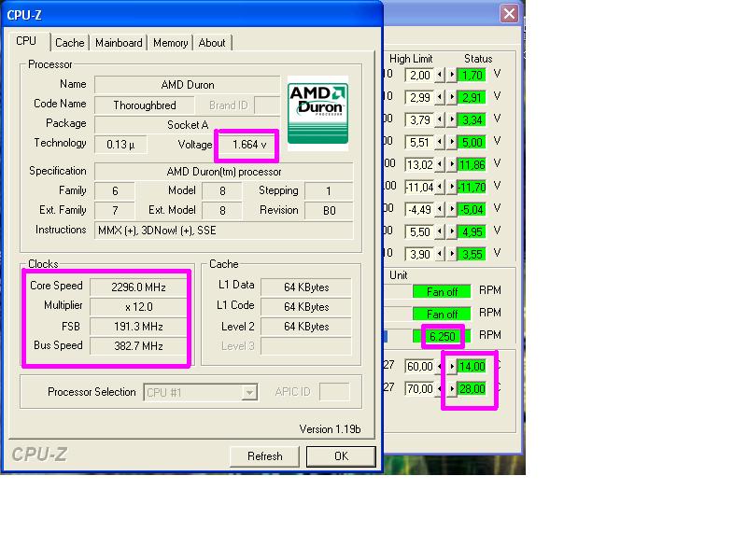The image size is (747, 560).
Task: Click the 11,86 voltage status indicator
Action: click(472, 165)
